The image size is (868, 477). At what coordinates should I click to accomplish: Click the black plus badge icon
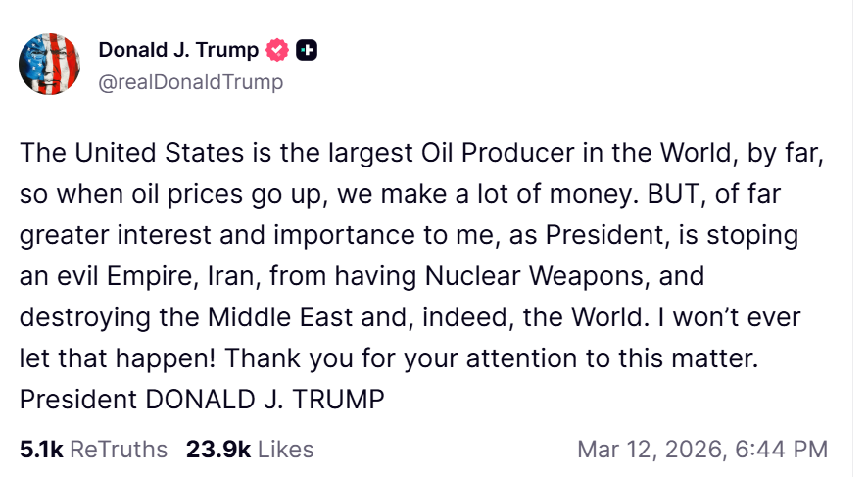pos(308,50)
